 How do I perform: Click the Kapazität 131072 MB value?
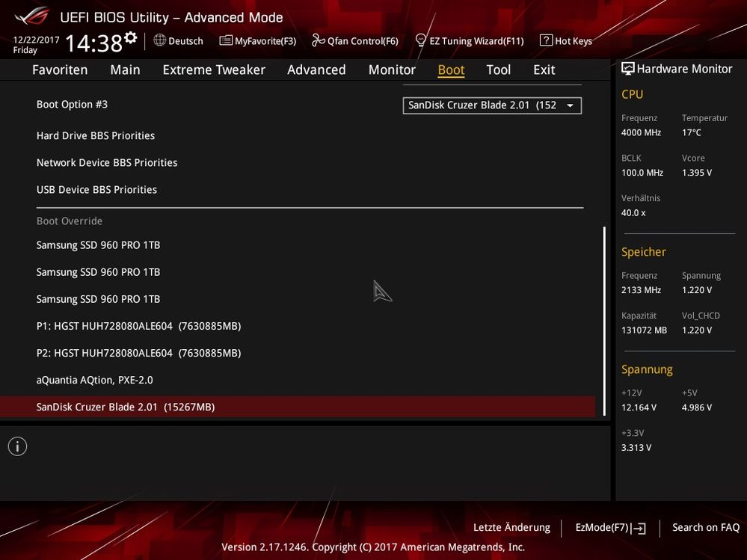644,330
